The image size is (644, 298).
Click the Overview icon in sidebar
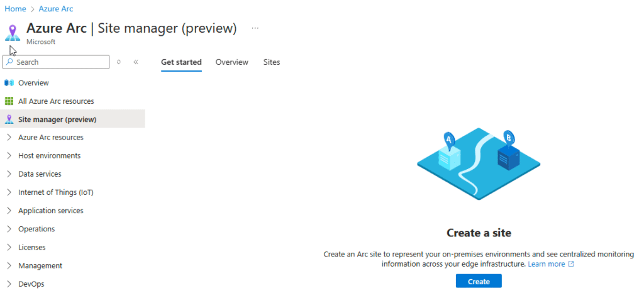(9, 83)
